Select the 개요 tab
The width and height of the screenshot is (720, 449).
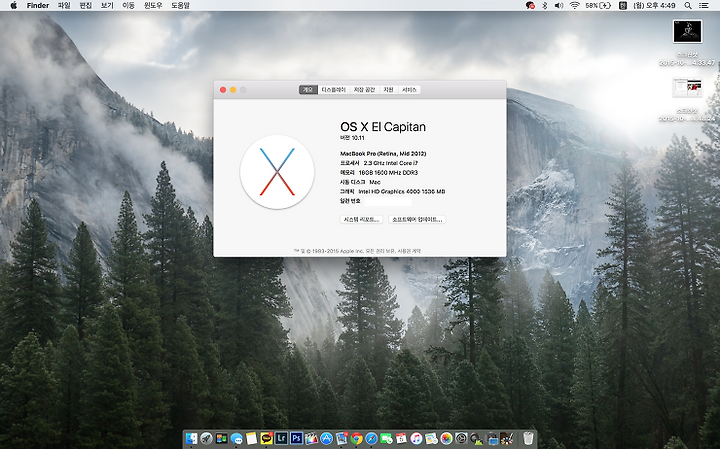pos(308,90)
